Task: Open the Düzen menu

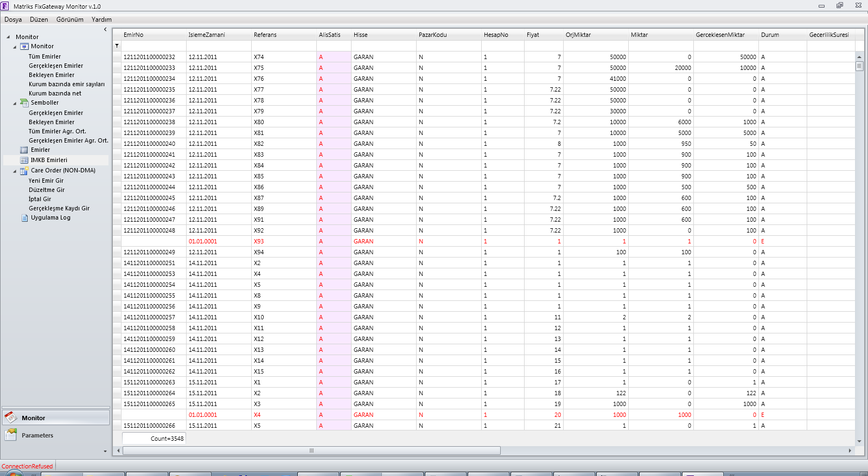Action: click(39, 20)
